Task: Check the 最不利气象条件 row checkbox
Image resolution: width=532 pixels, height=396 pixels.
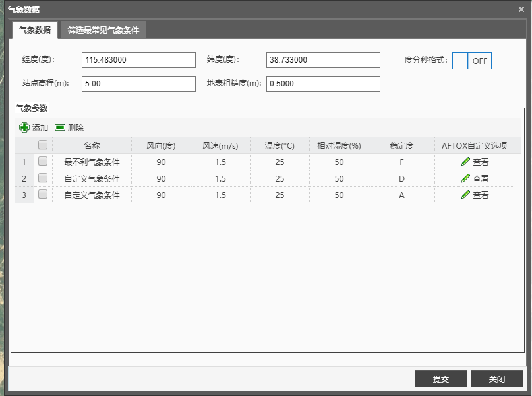Action: click(x=43, y=161)
